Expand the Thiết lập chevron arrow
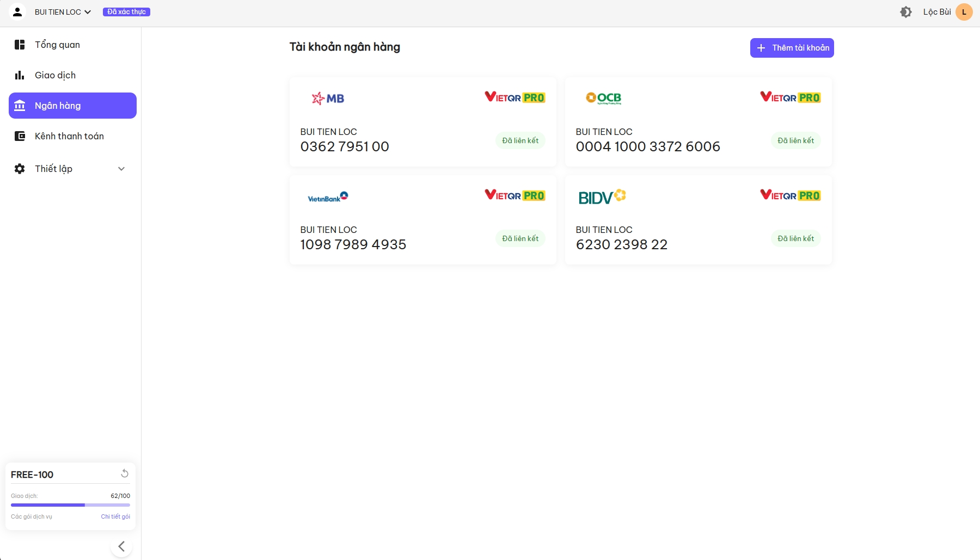The height and width of the screenshot is (560, 980). (121, 169)
